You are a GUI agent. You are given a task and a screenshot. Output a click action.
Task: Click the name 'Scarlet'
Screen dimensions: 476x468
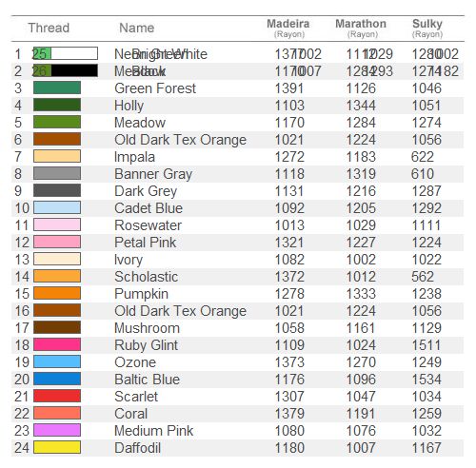point(136,397)
